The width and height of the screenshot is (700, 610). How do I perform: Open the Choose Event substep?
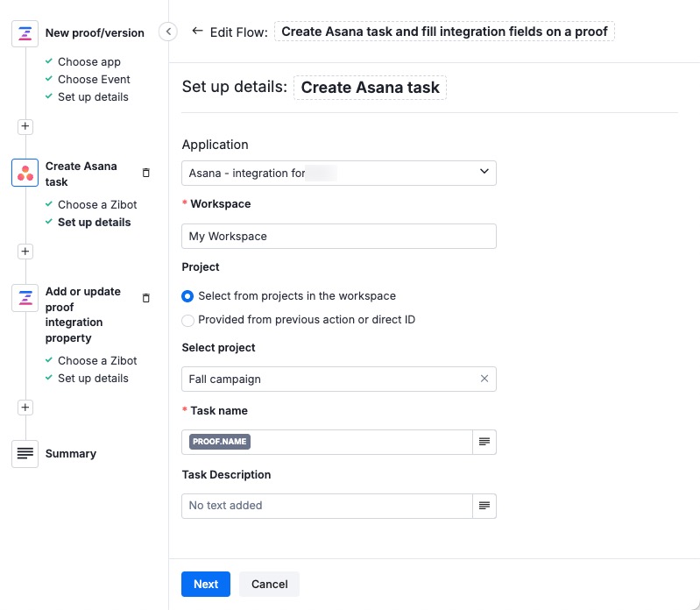94,79
